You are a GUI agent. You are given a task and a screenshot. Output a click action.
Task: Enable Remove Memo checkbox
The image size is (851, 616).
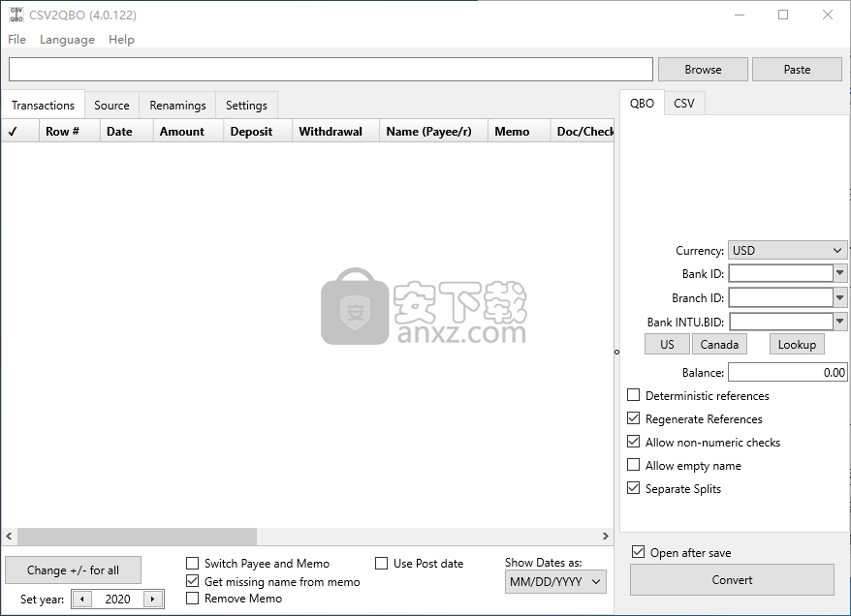pyautogui.click(x=192, y=599)
